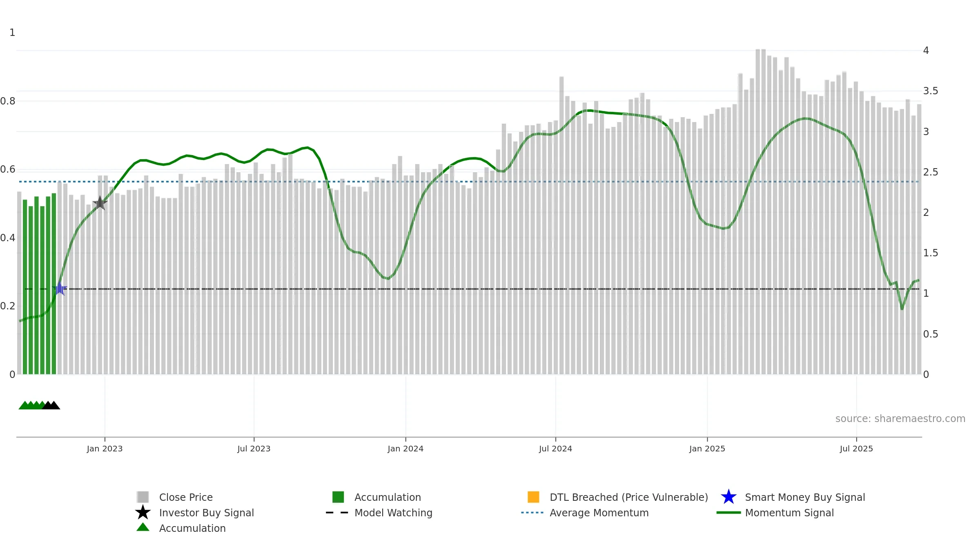The width and height of the screenshot is (980, 551).
Task: Toggle the Momentum Signal series label
Action: coord(789,513)
